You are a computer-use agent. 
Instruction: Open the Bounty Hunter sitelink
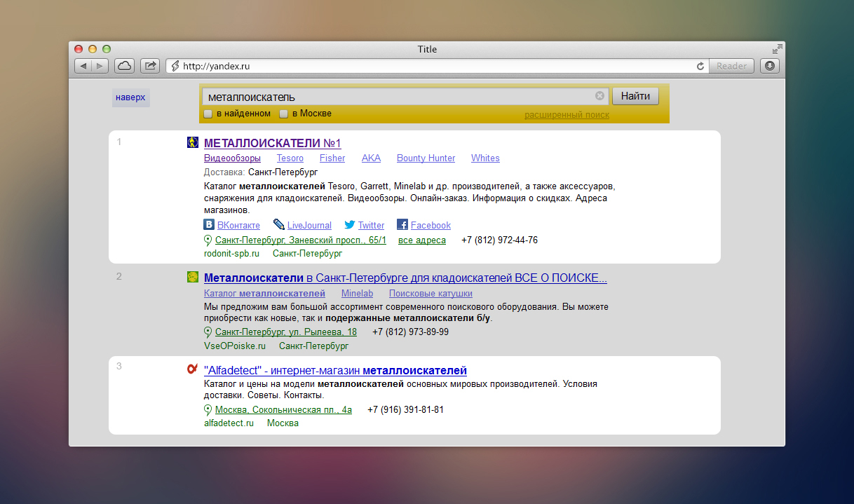426,158
